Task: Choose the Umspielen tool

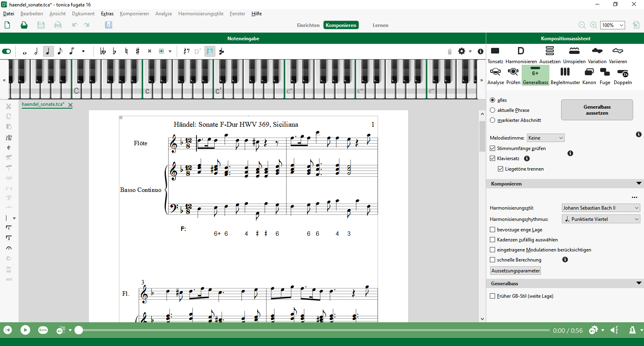Action: pyautogui.click(x=574, y=55)
